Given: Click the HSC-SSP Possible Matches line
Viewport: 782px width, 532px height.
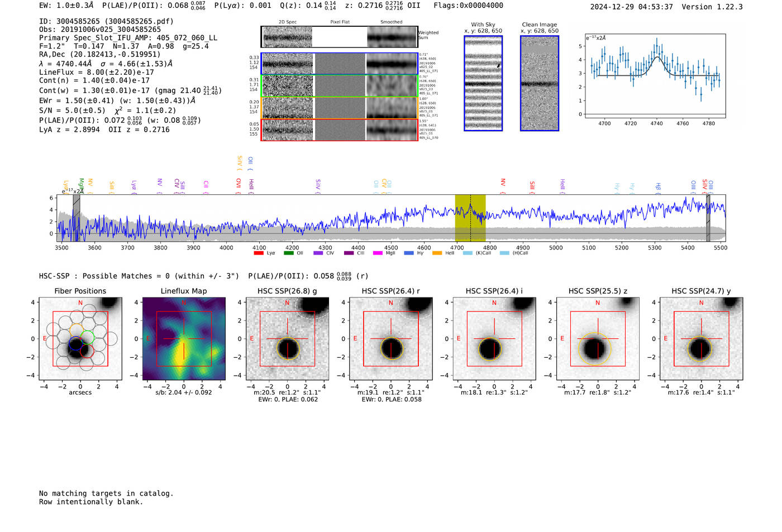Looking at the screenshot, I should coord(203,276).
